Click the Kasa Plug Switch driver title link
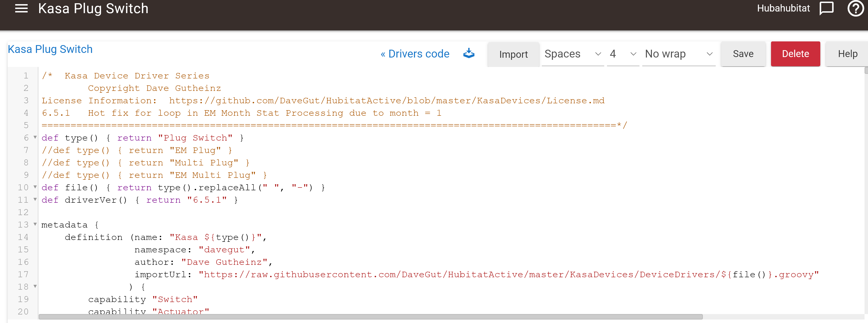 click(50, 49)
